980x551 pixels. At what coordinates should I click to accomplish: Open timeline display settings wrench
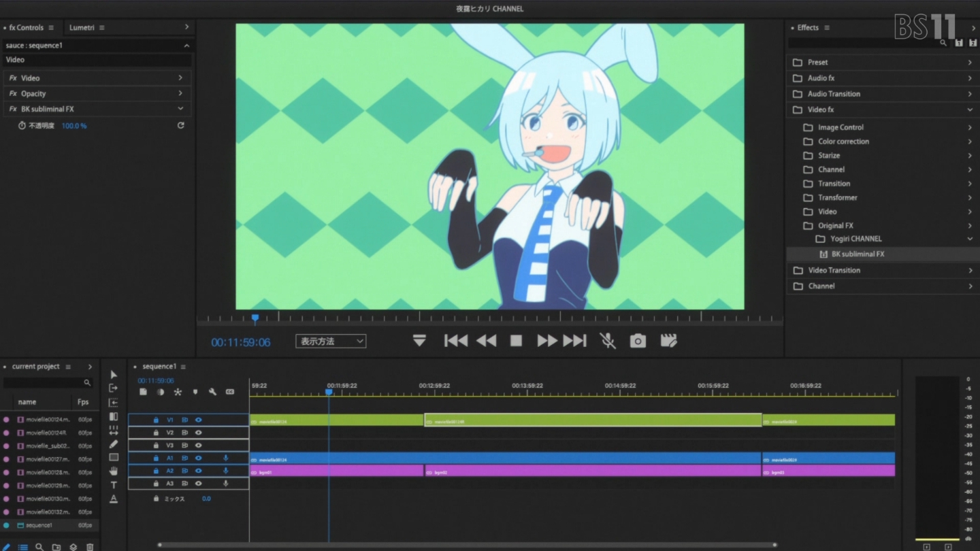212,392
